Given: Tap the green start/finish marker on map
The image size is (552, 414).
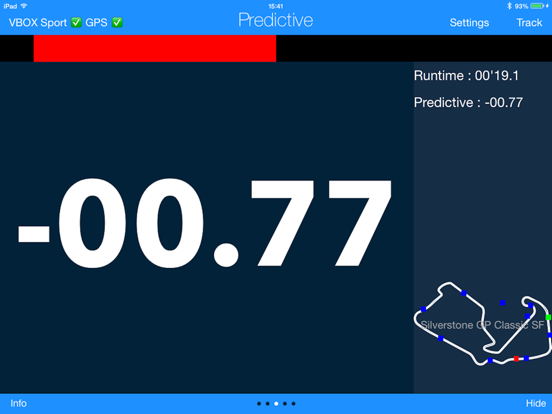Looking at the screenshot, I should 548,318.
